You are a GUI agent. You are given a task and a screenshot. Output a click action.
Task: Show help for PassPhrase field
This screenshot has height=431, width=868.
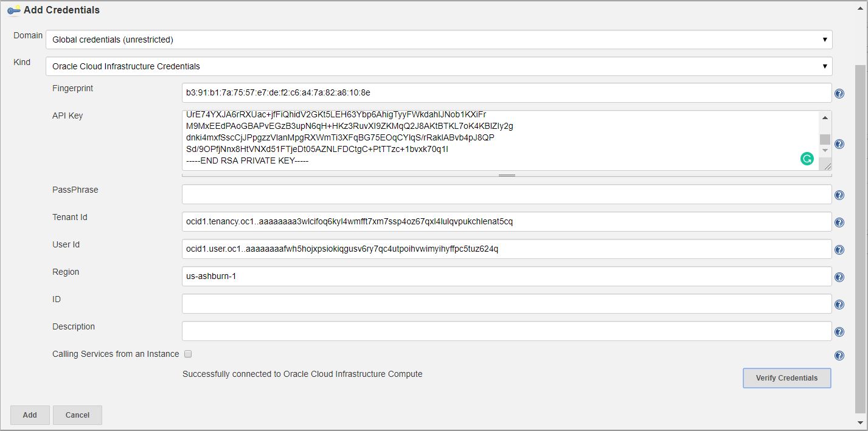[839, 195]
